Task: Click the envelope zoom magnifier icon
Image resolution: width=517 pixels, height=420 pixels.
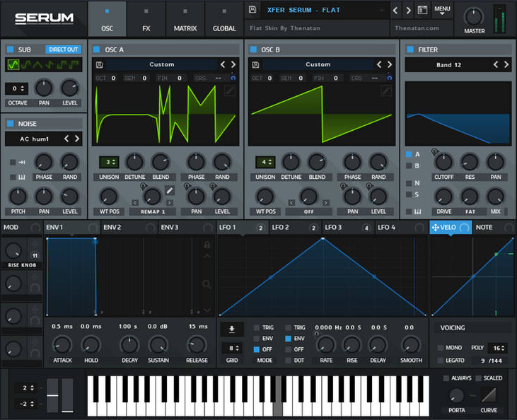Action: tap(207, 284)
